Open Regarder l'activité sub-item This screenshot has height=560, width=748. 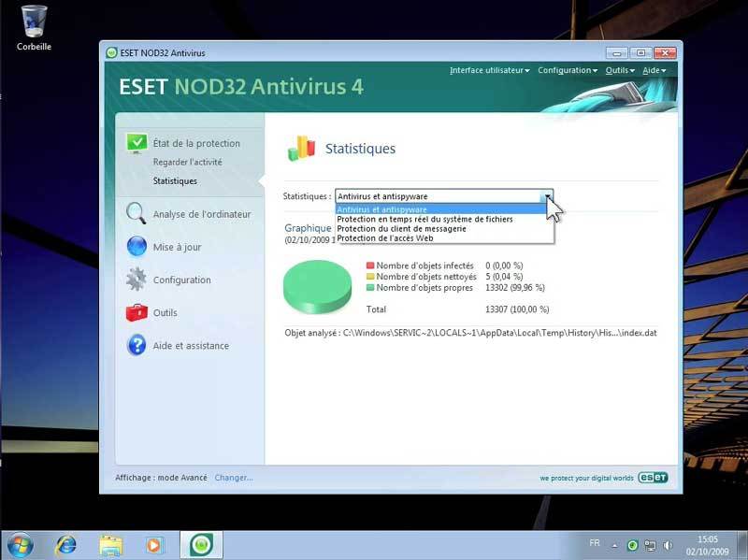pyautogui.click(x=188, y=162)
